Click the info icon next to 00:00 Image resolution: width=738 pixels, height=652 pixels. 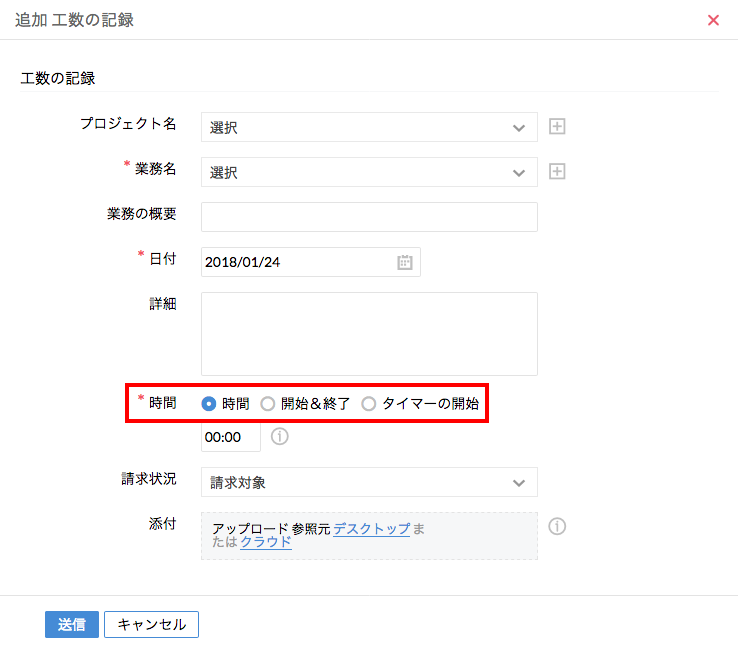[x=280, y=436]
